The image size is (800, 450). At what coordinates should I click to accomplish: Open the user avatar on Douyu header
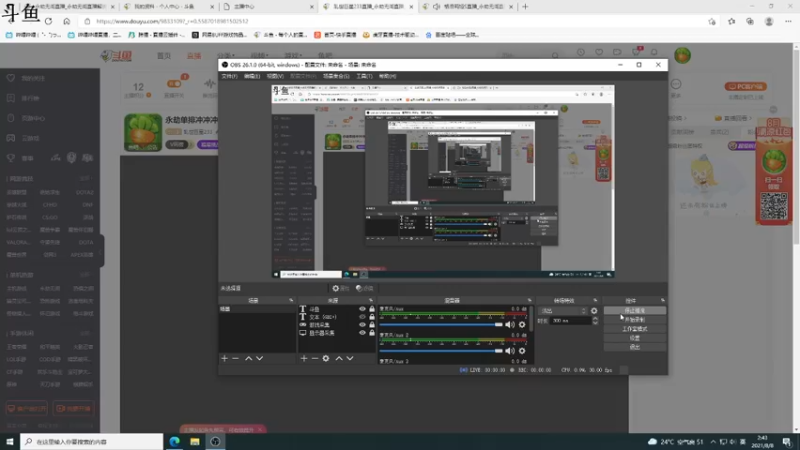682,55
